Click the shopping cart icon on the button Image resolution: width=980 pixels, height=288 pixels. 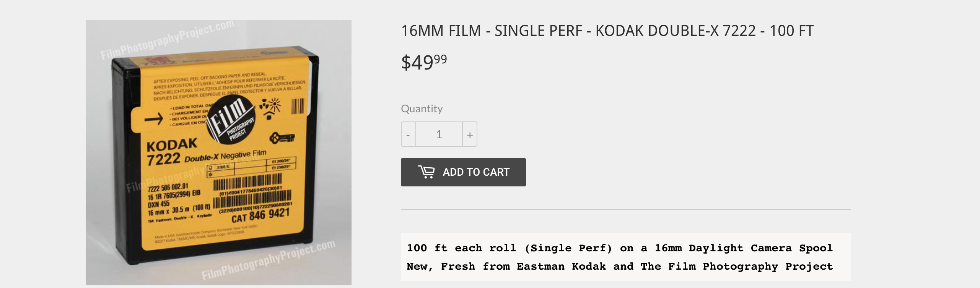[x=426, y=172]
